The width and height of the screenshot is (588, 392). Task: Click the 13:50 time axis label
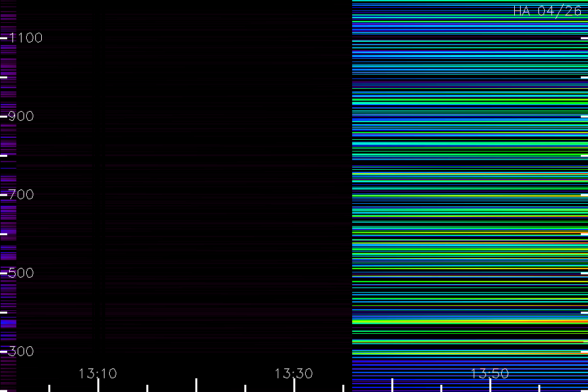[490, 373]
